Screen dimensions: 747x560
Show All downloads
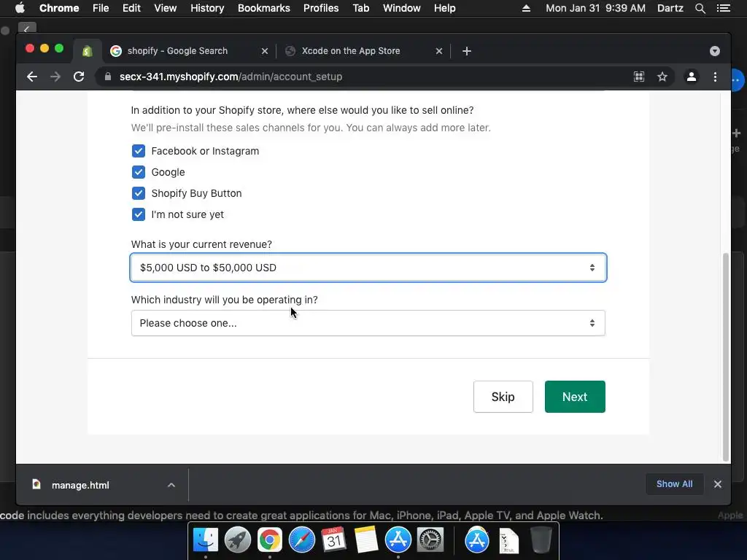point(674,484)
